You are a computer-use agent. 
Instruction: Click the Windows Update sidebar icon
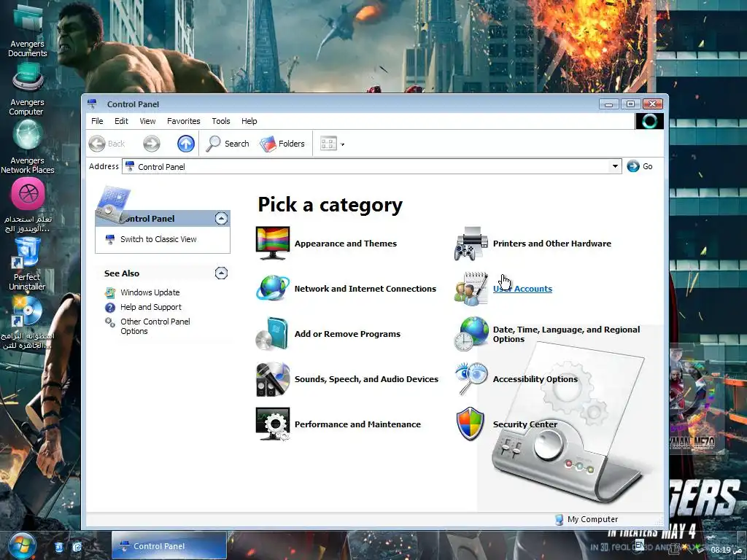click(110, 292)
